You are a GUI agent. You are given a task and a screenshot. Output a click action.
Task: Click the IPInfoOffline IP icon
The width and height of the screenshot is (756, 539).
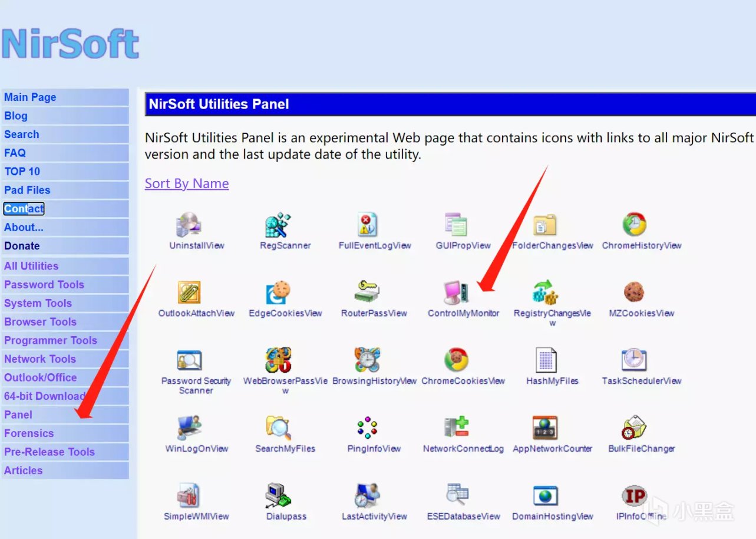pyautogui.click(x=634, y=495)
